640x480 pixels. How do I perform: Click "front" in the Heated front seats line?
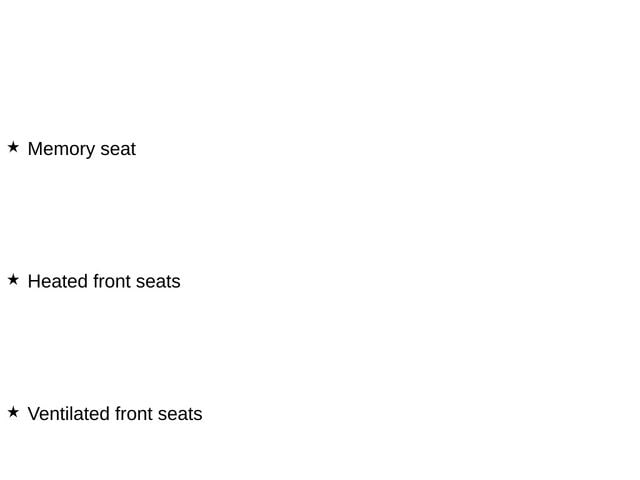[112, 282]
